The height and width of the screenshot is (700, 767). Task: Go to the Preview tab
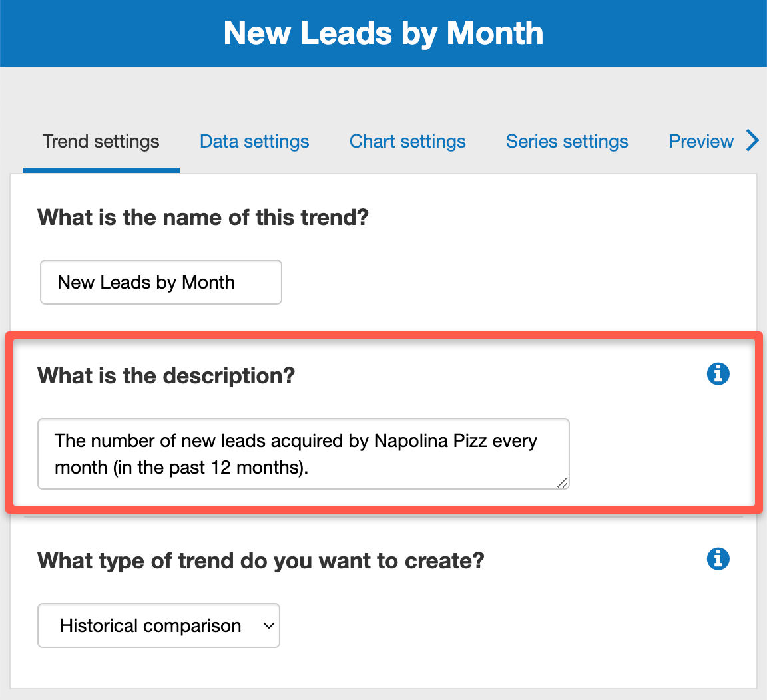click(x=700, y=141)
